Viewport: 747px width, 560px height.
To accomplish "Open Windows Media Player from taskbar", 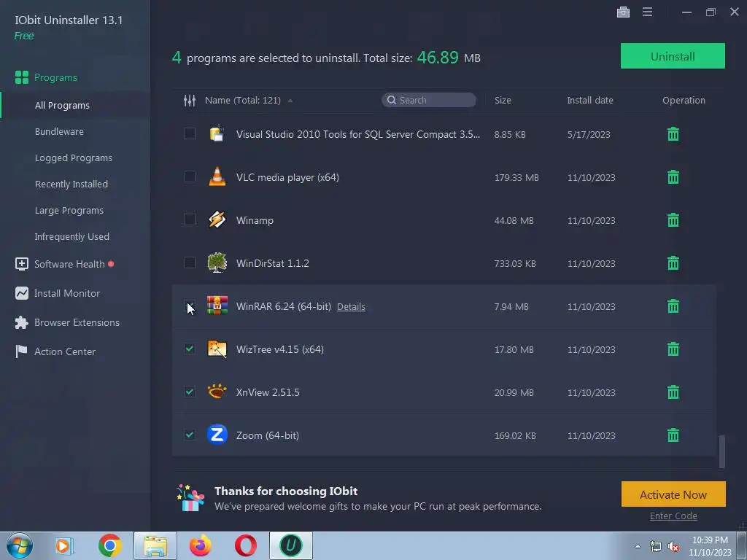I will click(x=64, y=545).
